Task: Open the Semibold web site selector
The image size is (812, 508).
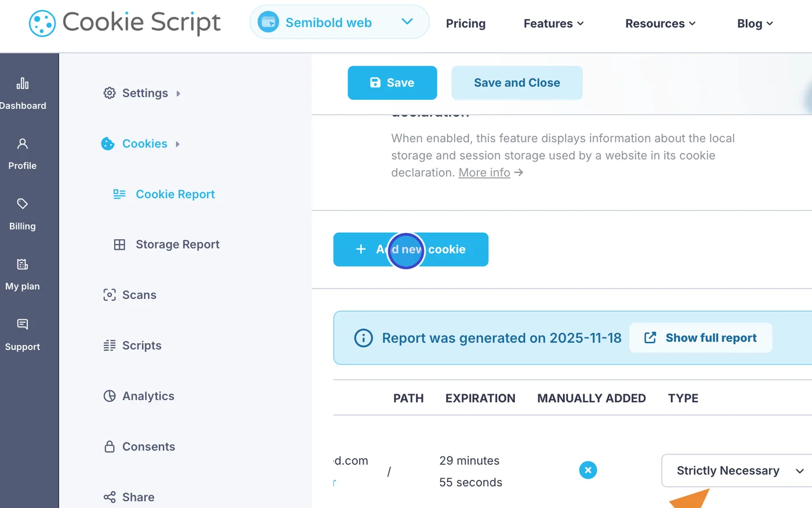Action: [339, 23]
